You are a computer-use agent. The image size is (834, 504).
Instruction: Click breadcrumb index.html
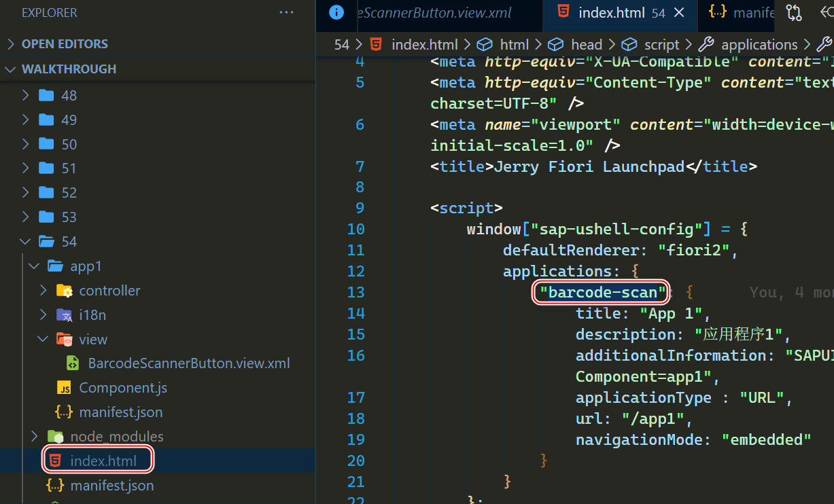(x=425, y=45)
